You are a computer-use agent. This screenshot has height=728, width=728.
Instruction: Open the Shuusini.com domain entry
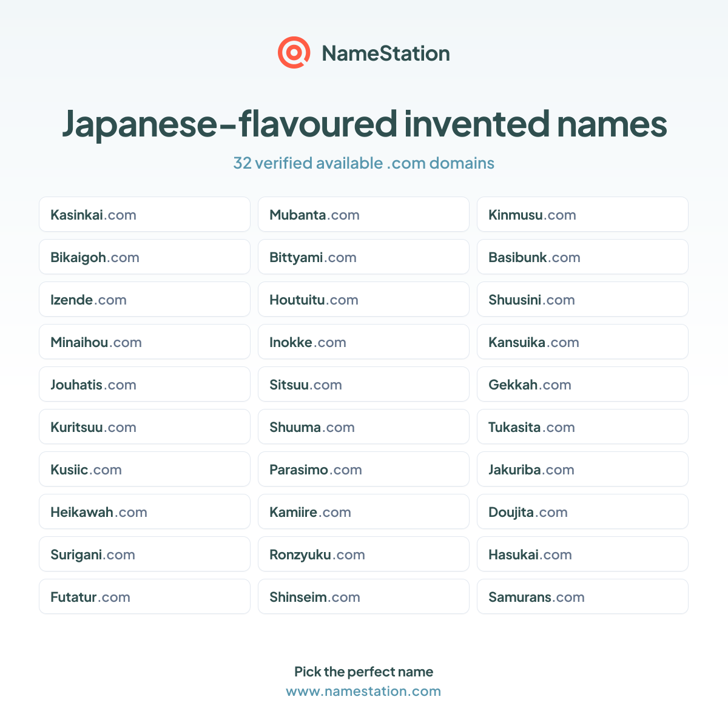click(x=583, y=299)
